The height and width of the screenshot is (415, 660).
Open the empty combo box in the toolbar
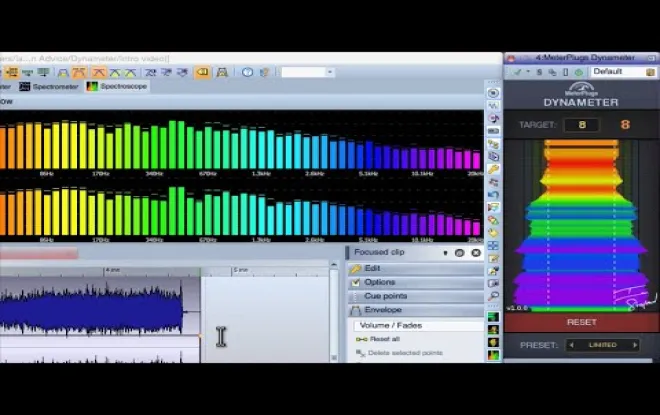(307, 72)
